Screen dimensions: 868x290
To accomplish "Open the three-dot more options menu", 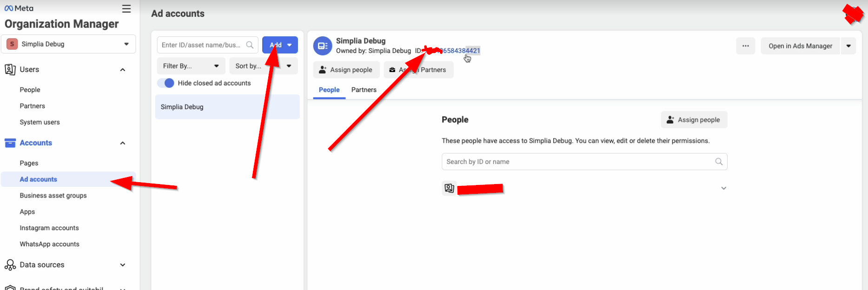I will click(746, 46).
